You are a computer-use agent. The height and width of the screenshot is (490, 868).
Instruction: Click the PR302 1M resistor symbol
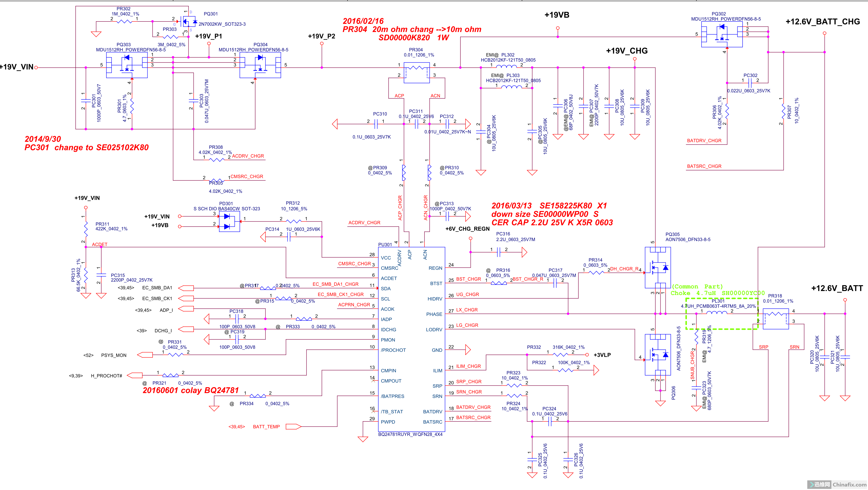(x=124, y=21)
